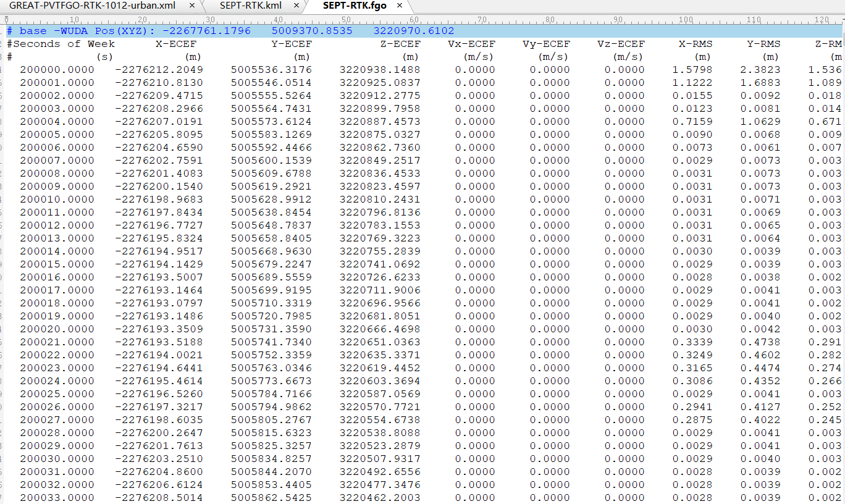Click X-RMS value 0.7159
Image resolution: width=845 pixels, height=504 pixels.
click(692, 122)
